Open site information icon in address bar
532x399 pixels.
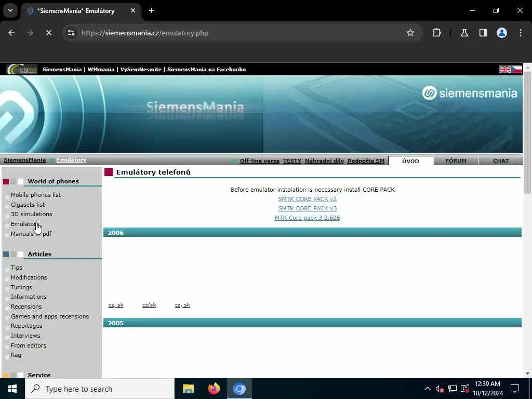[71, 33]
